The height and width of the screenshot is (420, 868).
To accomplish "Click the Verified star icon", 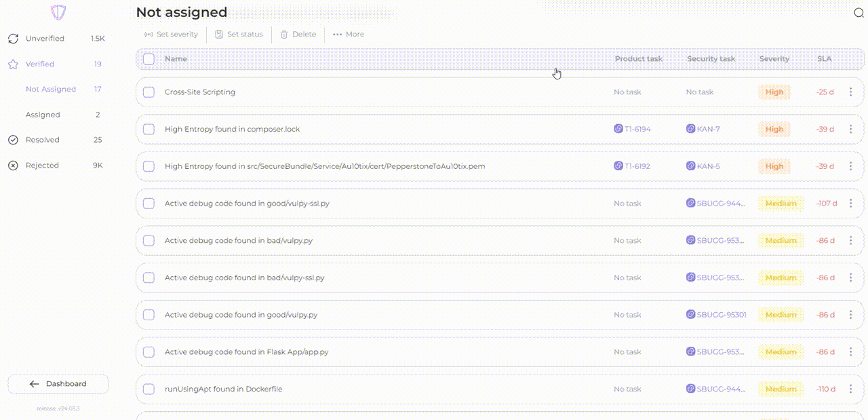I will click(13, 64).
